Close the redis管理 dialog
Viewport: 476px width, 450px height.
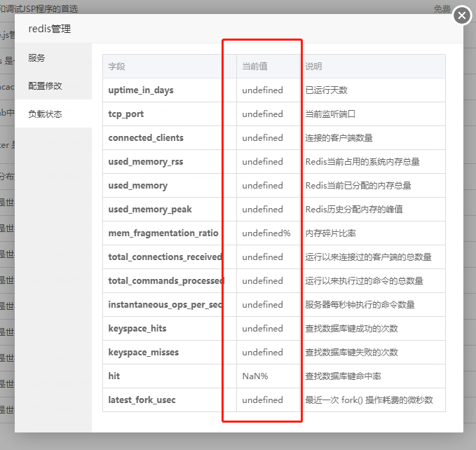(462, 15)
